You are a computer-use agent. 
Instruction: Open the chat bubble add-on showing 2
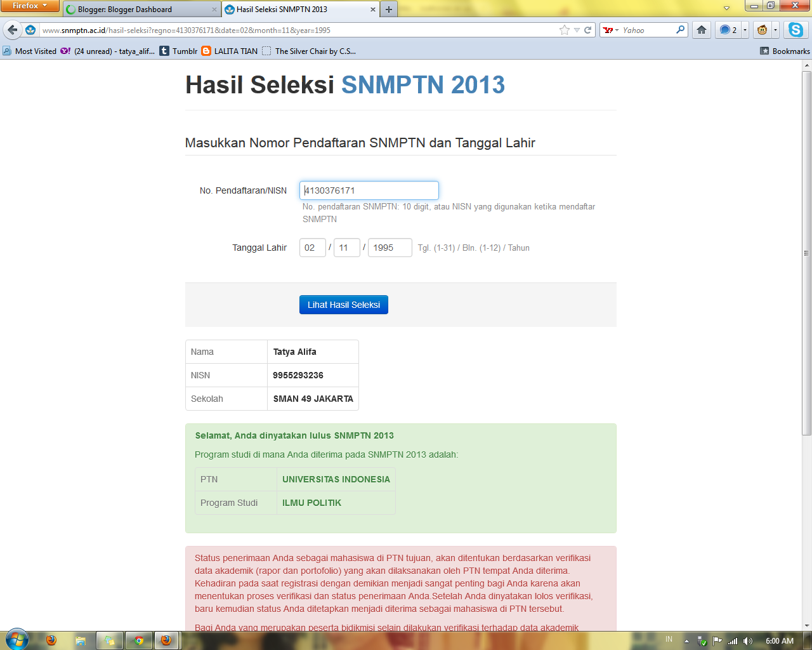pyautogui.click(x=728, y=30)
